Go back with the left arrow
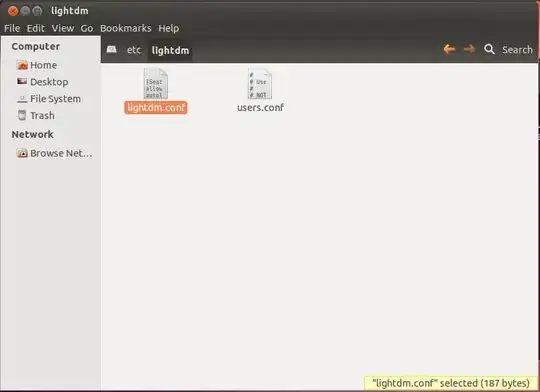Image resolution: width=540 pixels, height=392 pixels. coord(449,50)
